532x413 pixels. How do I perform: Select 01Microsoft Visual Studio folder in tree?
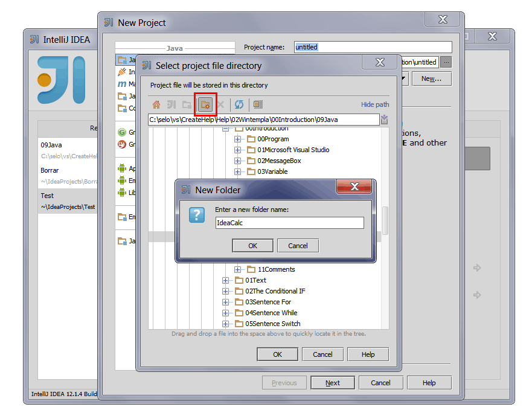293,150
